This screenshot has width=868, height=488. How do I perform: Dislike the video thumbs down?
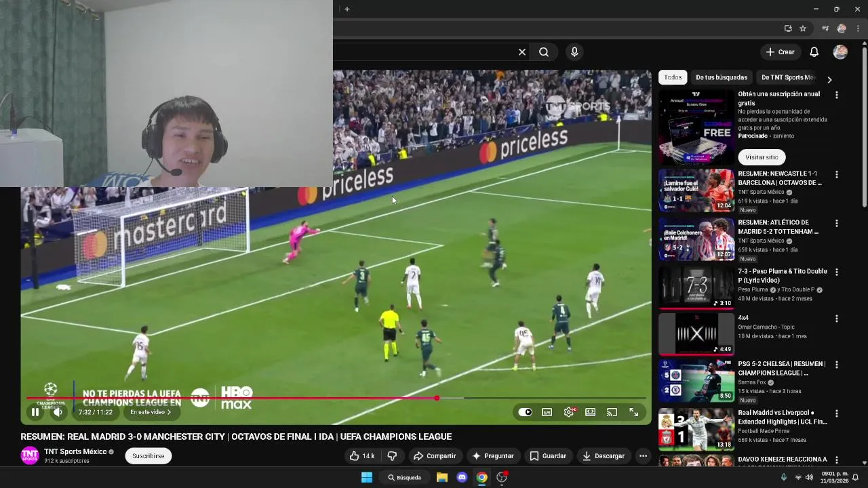(x=392, y=456)
